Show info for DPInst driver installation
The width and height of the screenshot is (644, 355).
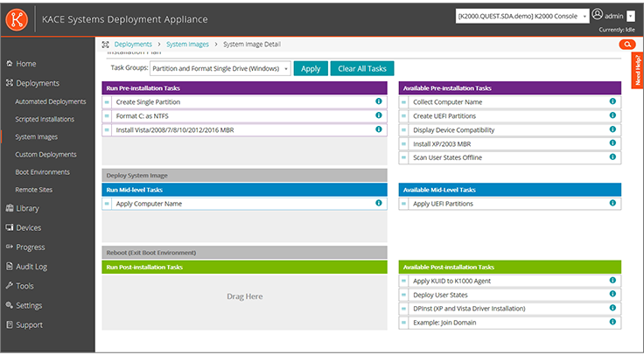612,308
